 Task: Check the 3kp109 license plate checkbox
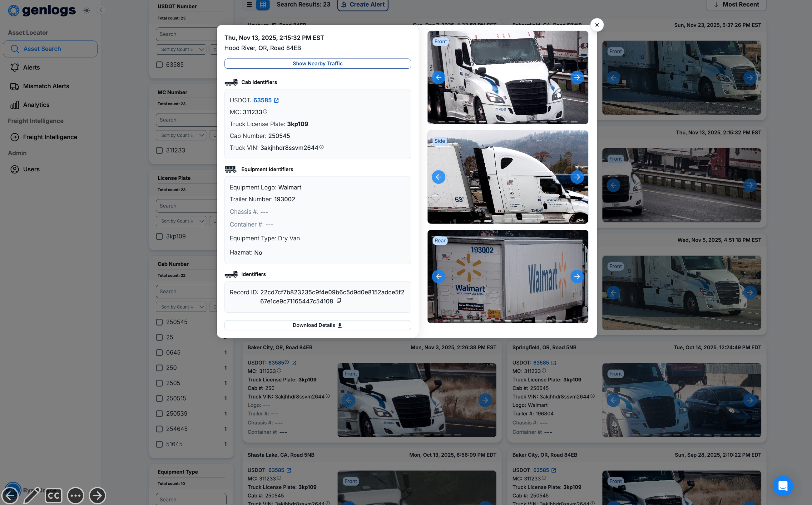(x=159, y=236)
